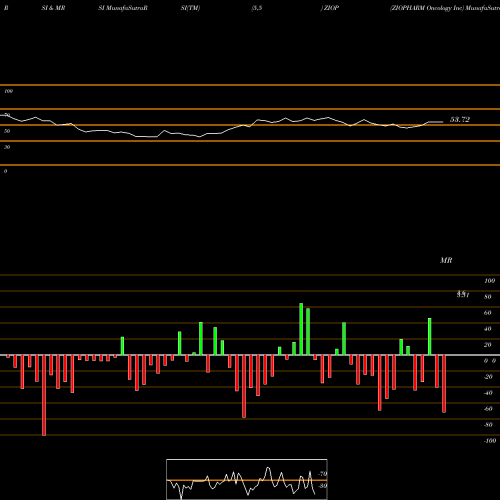Click the ZIOP ticker text in header
This screenshot has width=500, height=500.
pos(331,8)
